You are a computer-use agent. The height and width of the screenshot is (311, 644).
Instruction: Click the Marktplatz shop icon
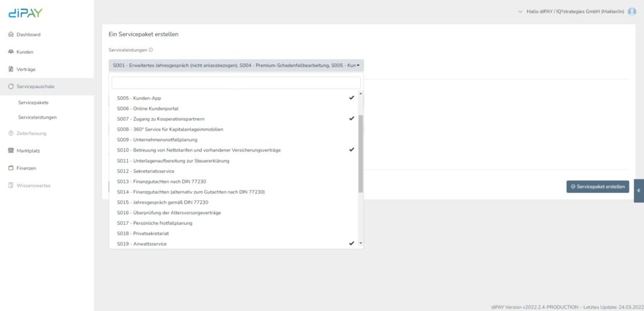click(x=11, y=151)
